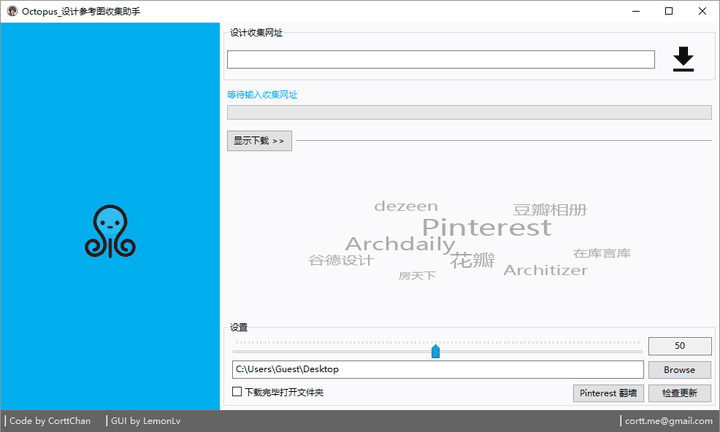This screenshot has width=720, height=432.
Task: Expand the 显示下载 >> section
Action: 259,140
